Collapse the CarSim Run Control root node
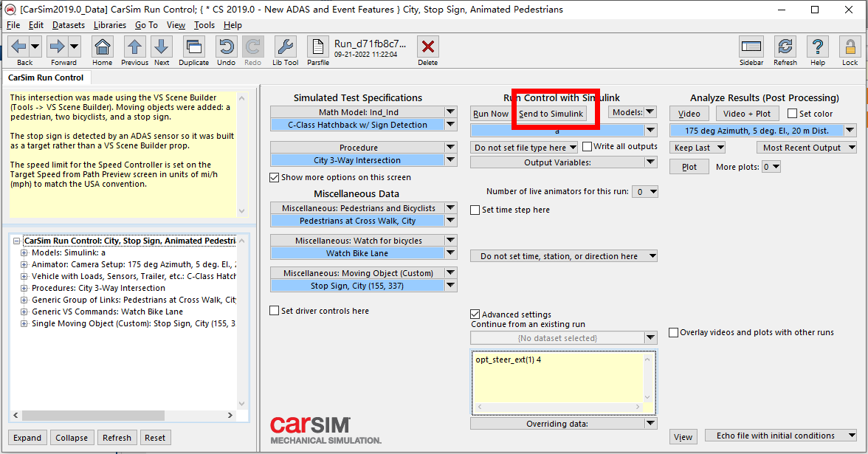The width and height of the screenshot is (868, 454). coord(16,241)
